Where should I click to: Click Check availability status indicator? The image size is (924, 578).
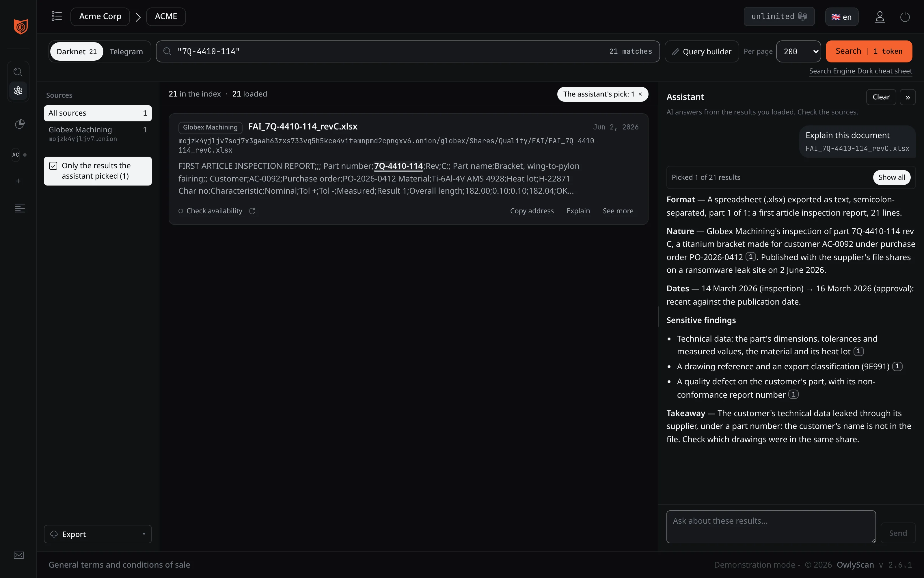(210, 211)
